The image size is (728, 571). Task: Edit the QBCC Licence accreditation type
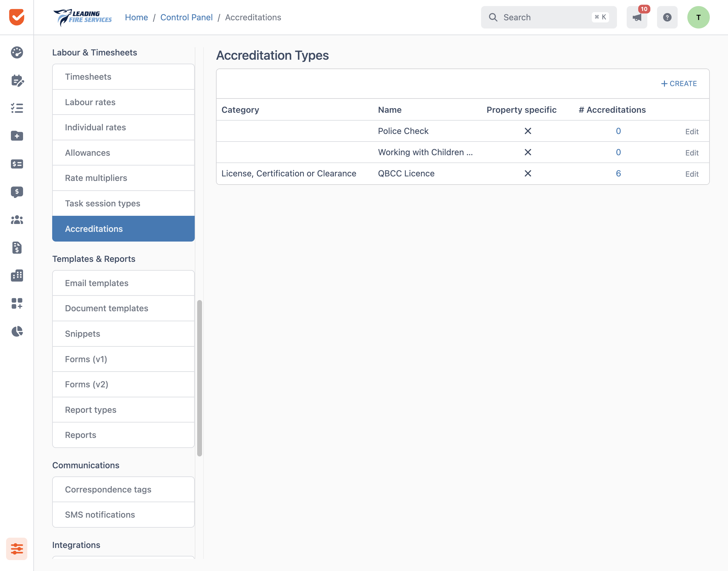[692, 174]
